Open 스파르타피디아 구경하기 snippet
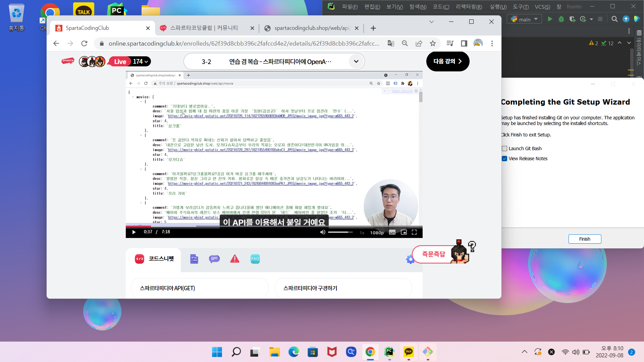The height and width of the screenshot is (362, 644). [343, 288]
